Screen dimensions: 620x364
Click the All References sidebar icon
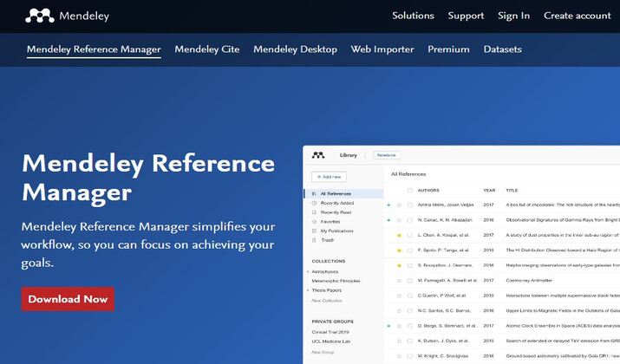click(314, 193)
